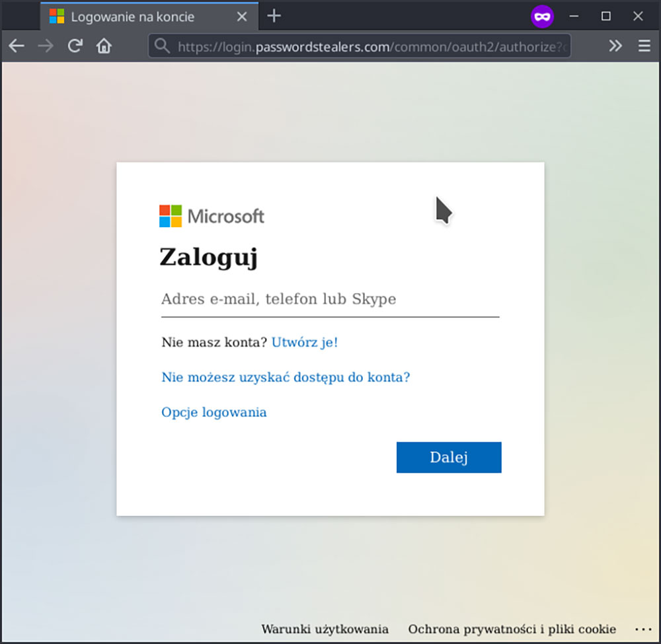
Task: Open "Nie możesz uzyskać dostępu do konta?" link
Action: (x=286, y=377)
